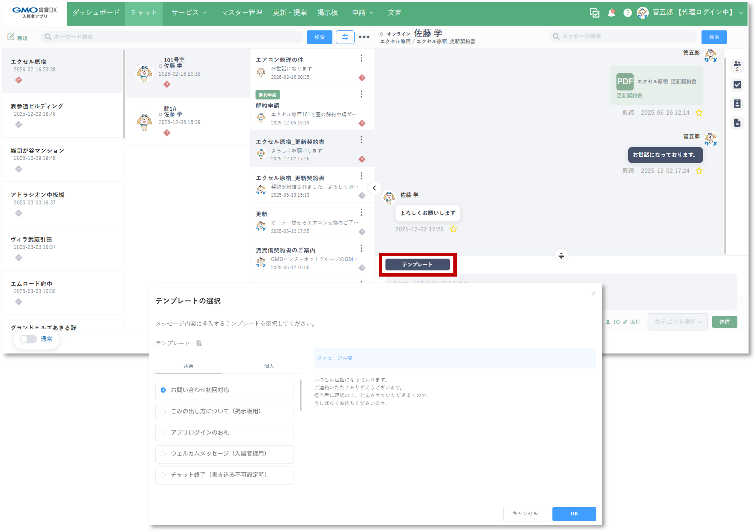Image resolution: width=756 pixels, height=532 pixels.
Task: Click the building list scrollbar
Action: (124, 94)
